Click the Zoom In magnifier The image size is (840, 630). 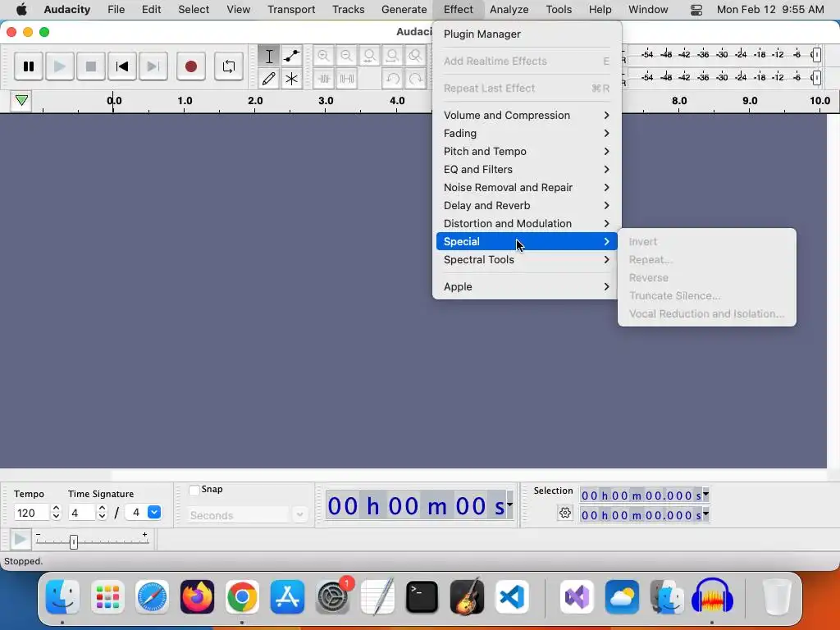323,56
